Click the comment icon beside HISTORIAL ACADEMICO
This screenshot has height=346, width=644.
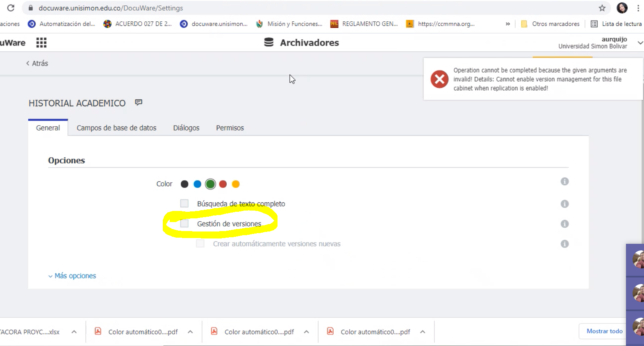(x=139, y=103)
